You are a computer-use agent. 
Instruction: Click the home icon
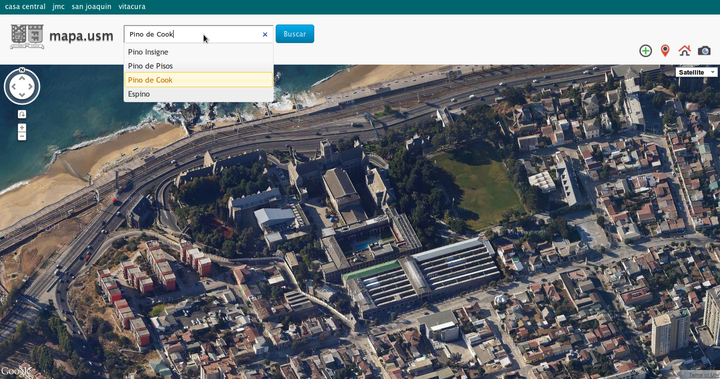point(684,51)
